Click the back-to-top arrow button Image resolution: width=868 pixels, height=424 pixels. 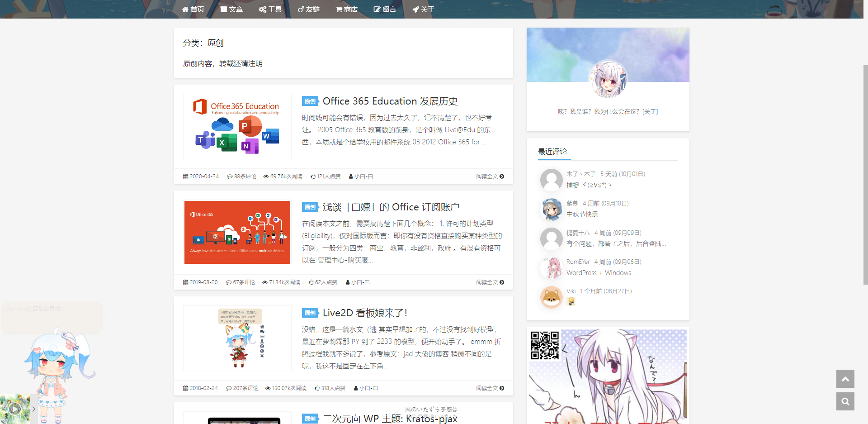coord(845,379)
